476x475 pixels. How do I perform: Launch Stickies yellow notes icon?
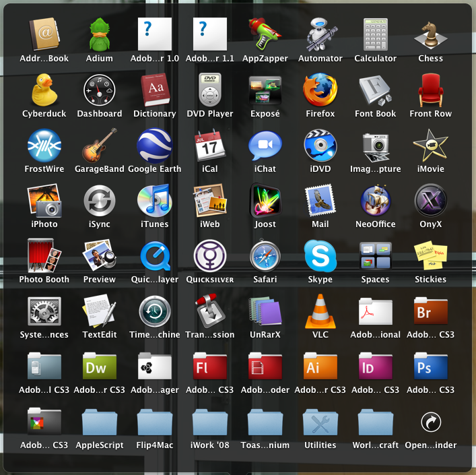pyautogui.click(x=431, y=255)
